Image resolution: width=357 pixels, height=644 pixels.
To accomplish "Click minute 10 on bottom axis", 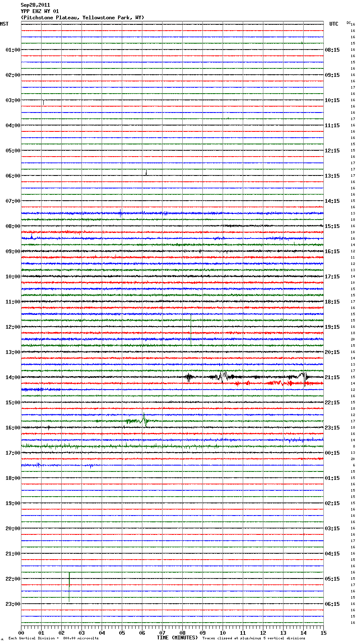I will click(223, 633).
